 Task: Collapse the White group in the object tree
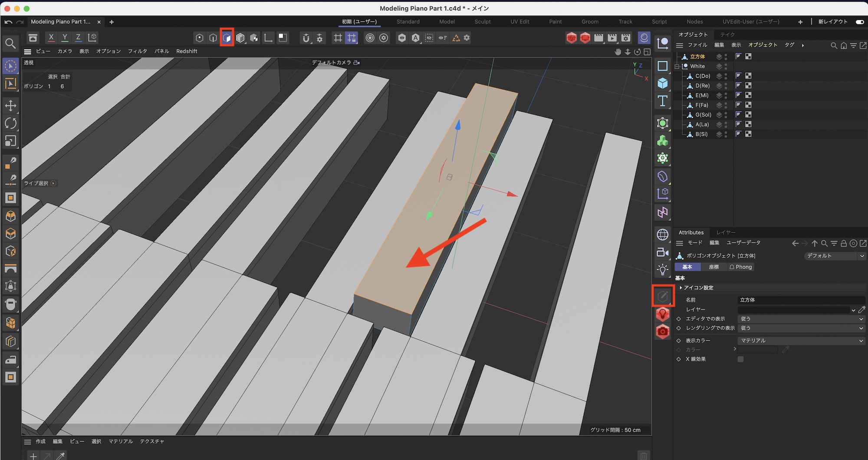coord(677,66)
